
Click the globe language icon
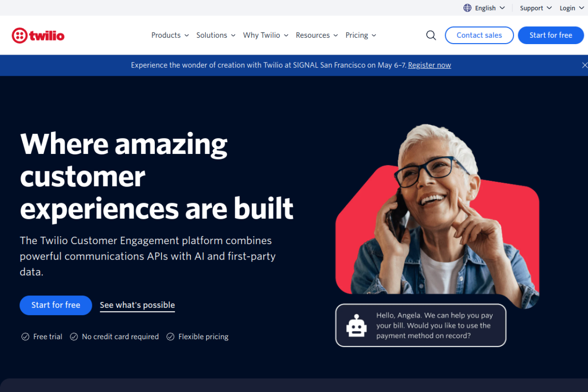click(x=467, y=8)
